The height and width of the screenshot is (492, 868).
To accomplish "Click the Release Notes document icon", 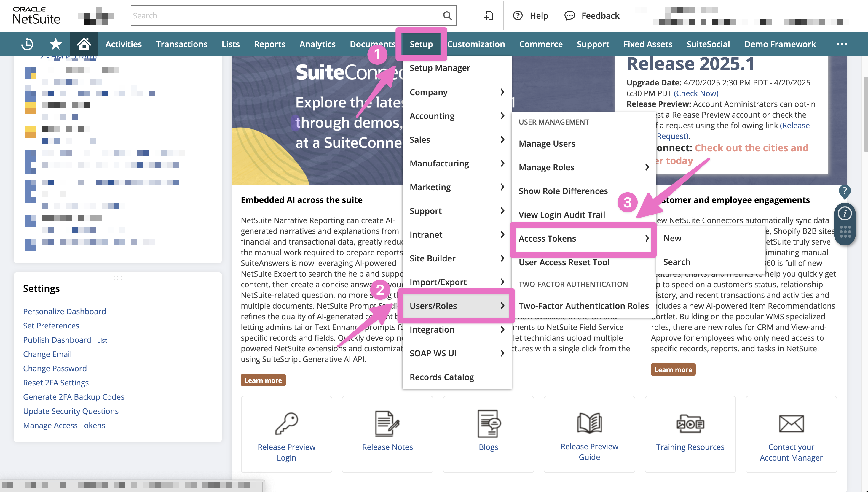I will pos(387,423).
